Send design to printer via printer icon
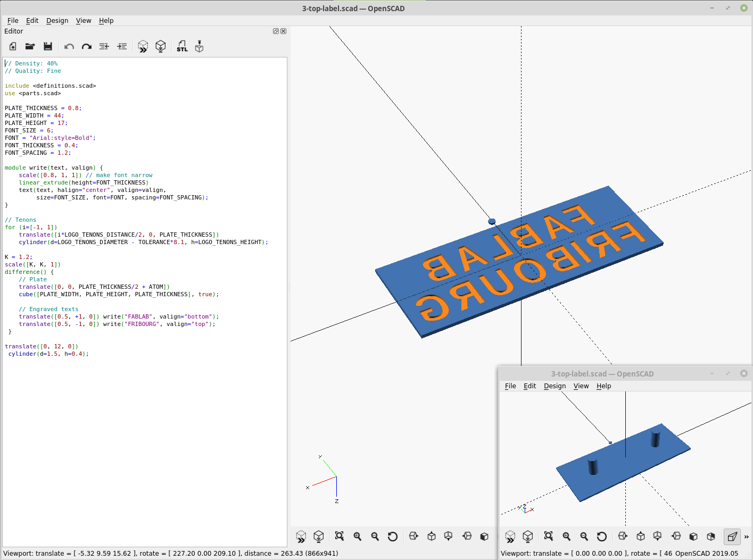 click(x=198, y=46)
